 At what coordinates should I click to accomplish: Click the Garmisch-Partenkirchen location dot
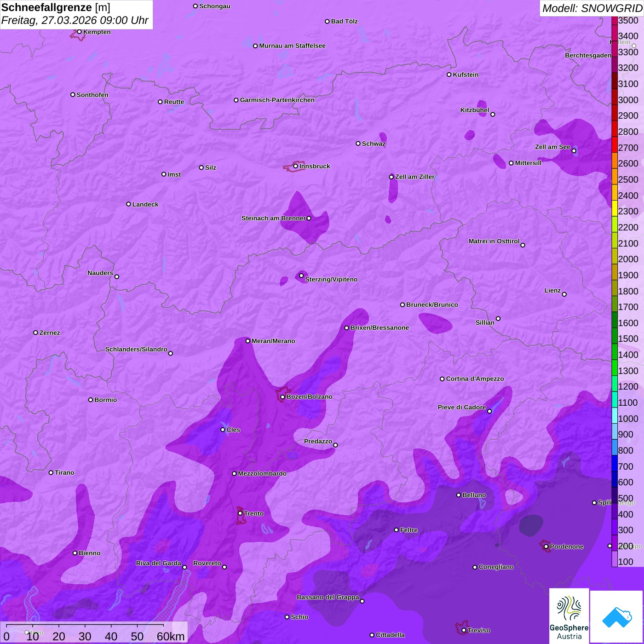(236, 100)
